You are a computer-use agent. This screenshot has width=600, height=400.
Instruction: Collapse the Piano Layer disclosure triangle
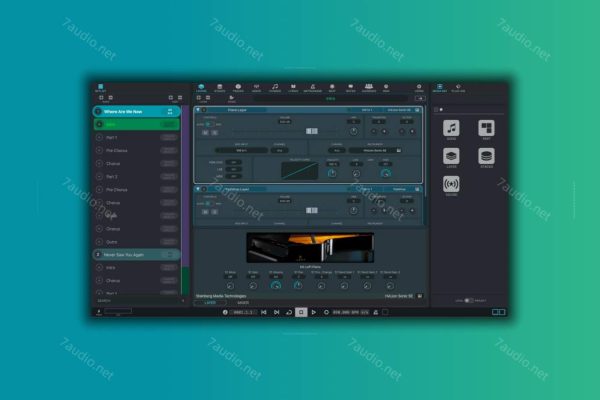(198, 110)
